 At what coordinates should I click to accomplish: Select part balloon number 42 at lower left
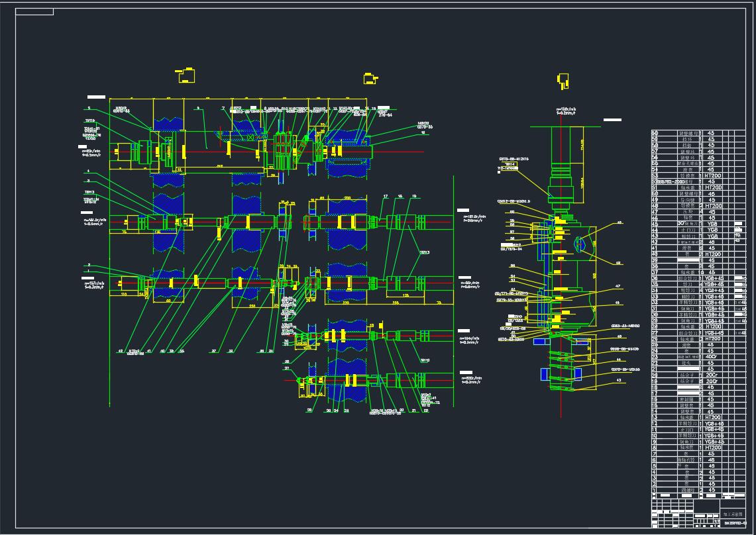click(x=120, y=350)
